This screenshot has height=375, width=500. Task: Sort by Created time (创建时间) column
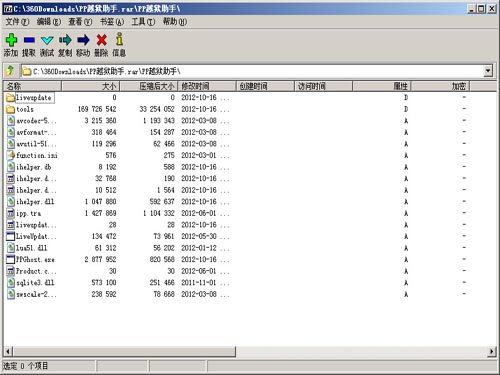[x=265, y=86]
